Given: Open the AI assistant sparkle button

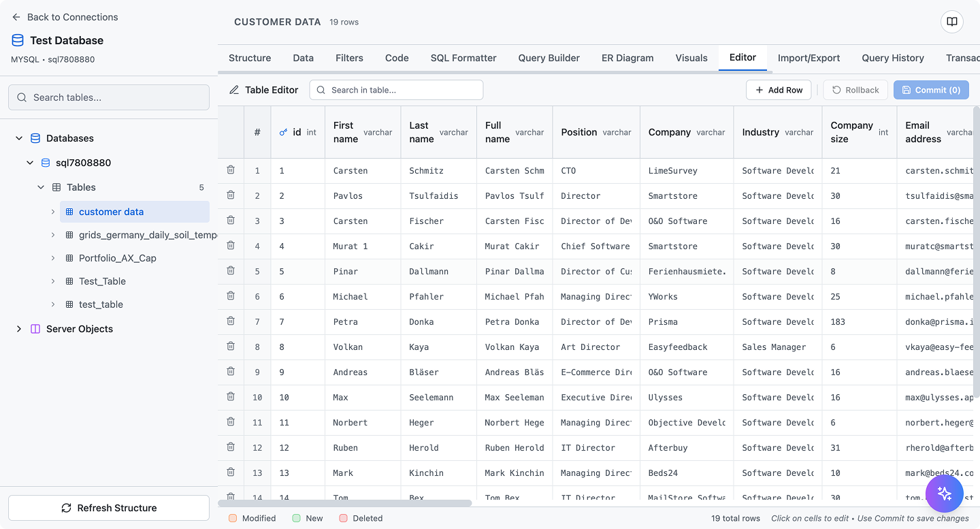Looking at the screenshot, I should coord(945,493).
